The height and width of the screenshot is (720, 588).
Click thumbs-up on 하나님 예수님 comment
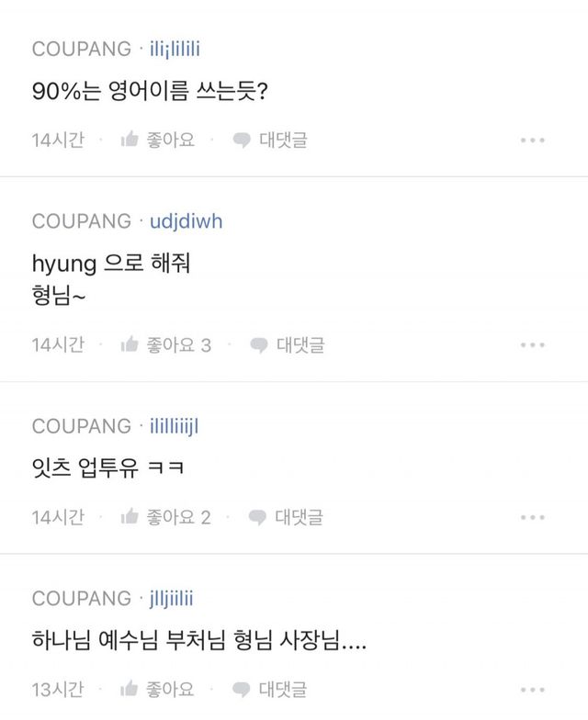pos(130,689)
